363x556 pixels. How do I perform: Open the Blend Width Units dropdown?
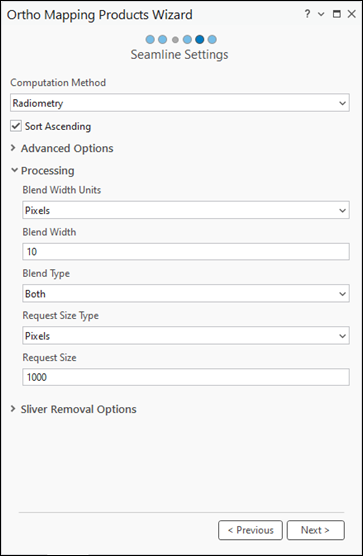pyautogui.click(x=186, y=210)
